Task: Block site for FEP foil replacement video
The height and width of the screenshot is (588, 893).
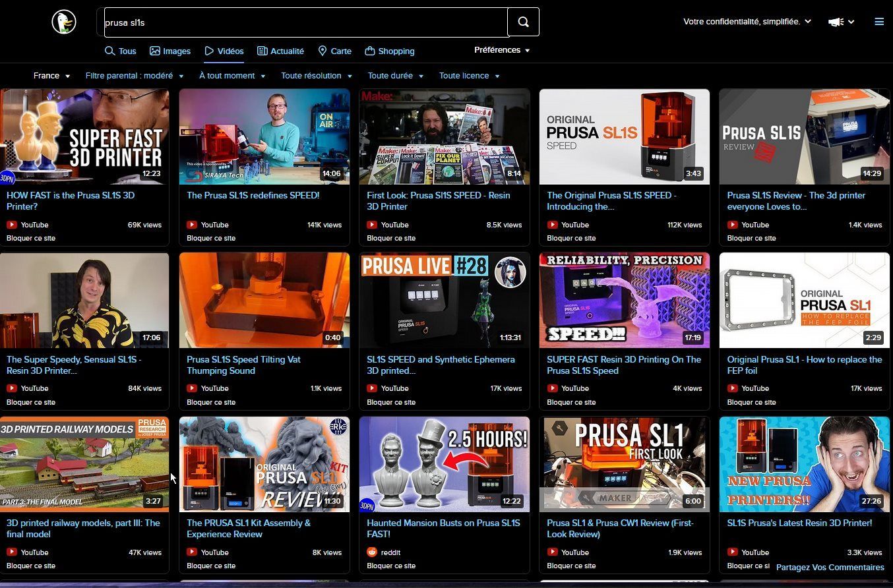Action: pos(751,402)
